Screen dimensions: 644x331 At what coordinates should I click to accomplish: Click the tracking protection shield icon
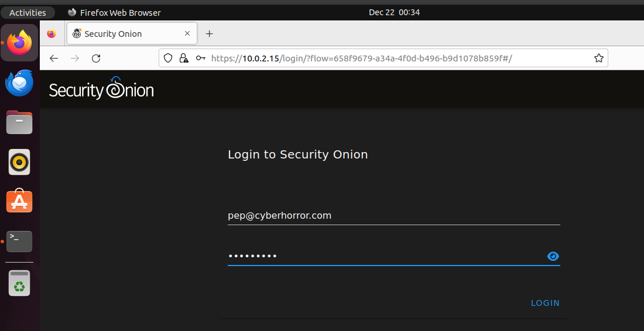(168, 58)
